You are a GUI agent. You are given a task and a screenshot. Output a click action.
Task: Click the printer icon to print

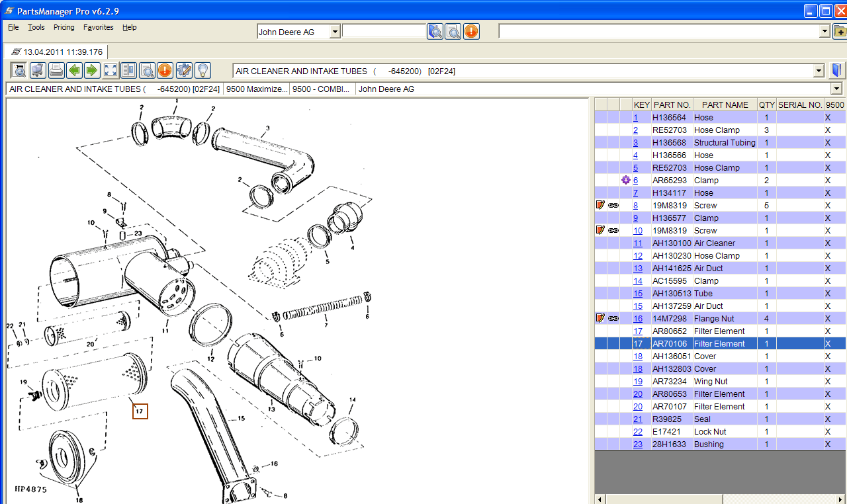click(x=56, y=70)
